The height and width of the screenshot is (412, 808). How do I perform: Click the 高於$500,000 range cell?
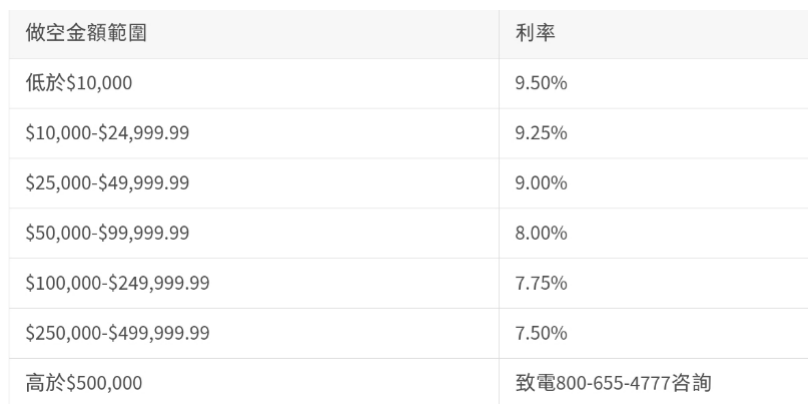click(x=83, y=383)
